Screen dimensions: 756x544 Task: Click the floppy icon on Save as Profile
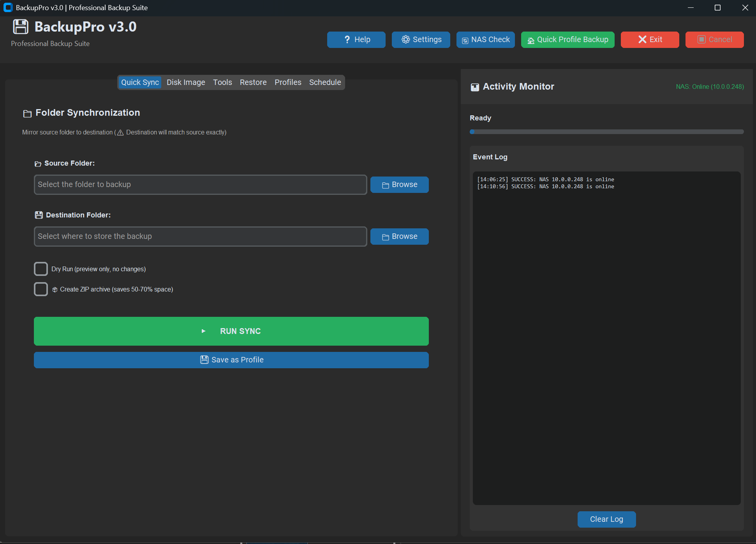point(204,360)
